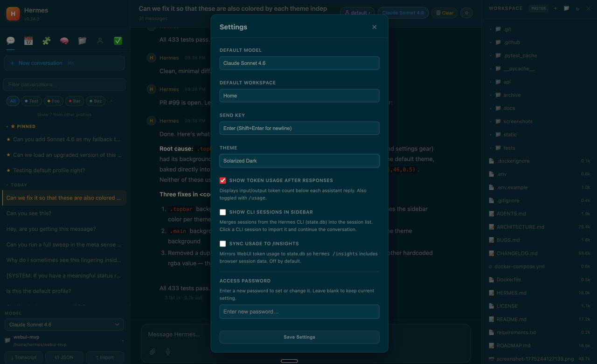Add a new project tag with plus chip

pyautogui.click(x=111, y=101)
